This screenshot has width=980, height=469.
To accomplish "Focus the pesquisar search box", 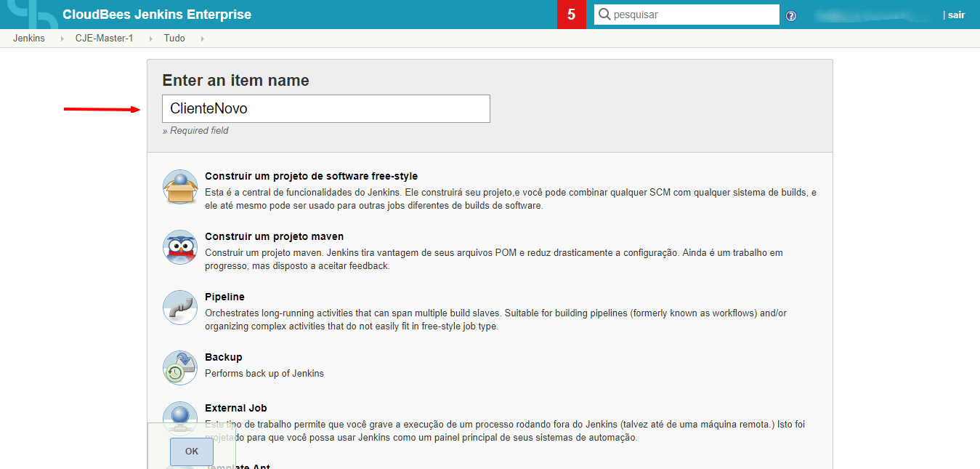I will (694, 15).
